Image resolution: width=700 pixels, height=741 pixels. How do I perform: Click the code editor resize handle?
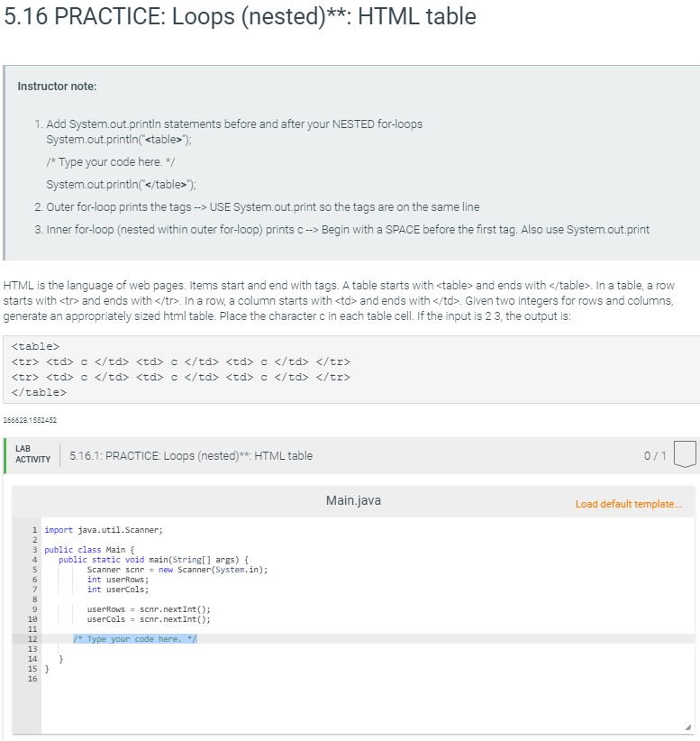click(687, 727)
